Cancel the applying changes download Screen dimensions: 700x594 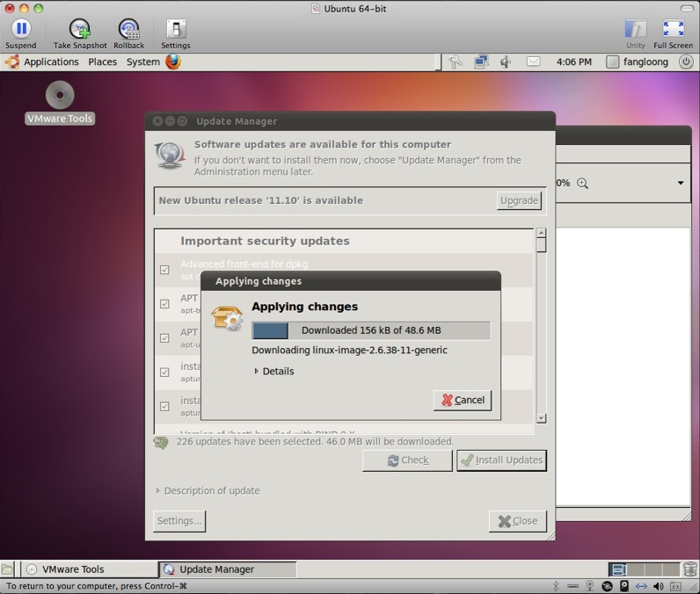tap(463, 400)
